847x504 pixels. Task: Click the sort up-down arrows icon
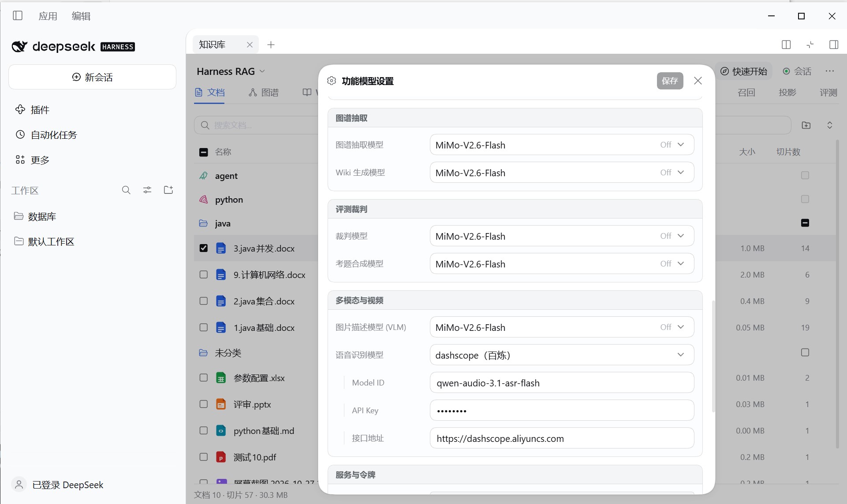pos(829,125)
